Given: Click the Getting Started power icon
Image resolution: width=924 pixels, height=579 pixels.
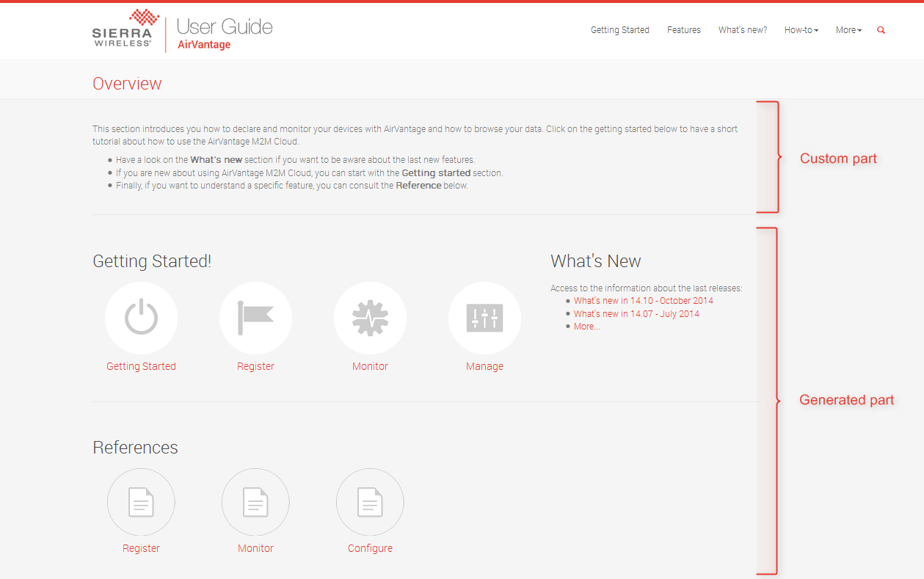Looking at the screenshot, I should tap(141, 318).
